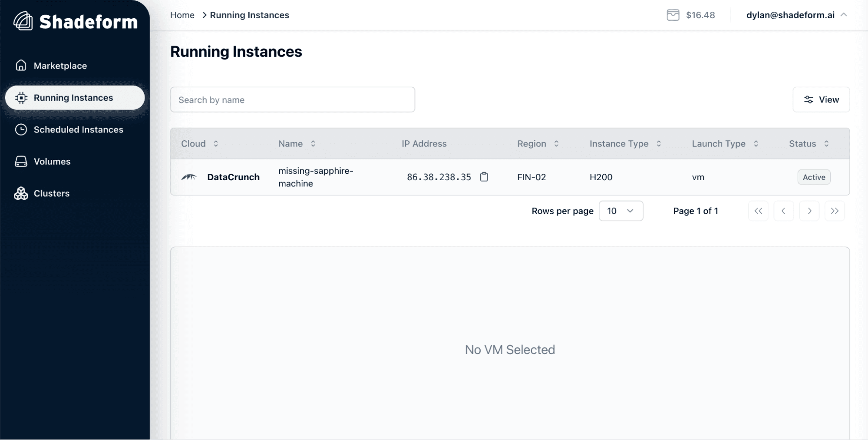Open Rows per page dropdown
The image size is (868, 440).
point(621,211)
